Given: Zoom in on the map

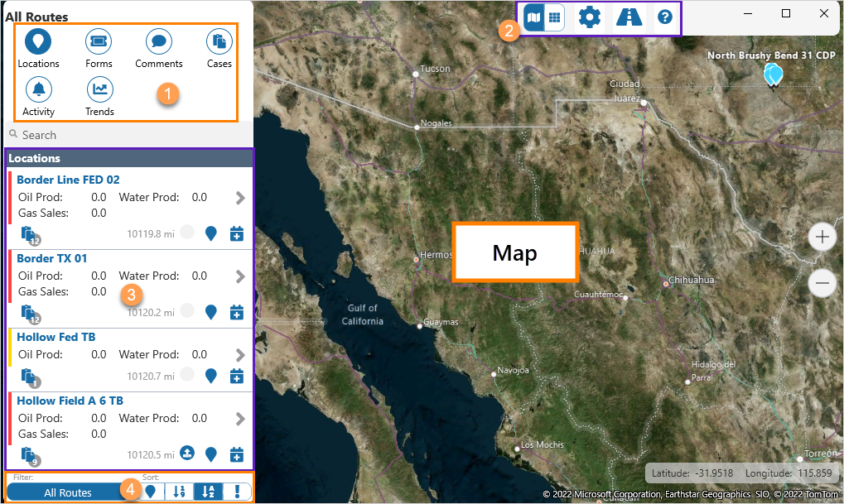Looking at the screenshot, I should click(822, 237).
